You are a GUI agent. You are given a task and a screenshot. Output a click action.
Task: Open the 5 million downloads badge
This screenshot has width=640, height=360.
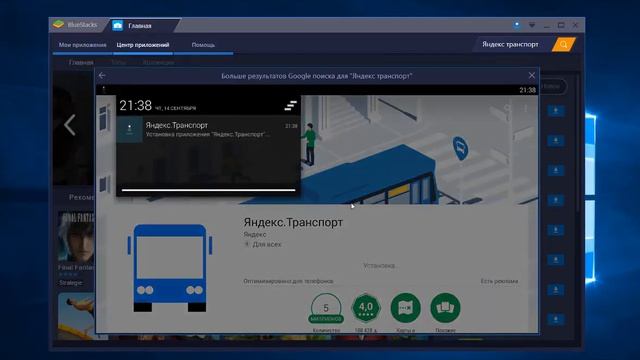click(326, 309)
